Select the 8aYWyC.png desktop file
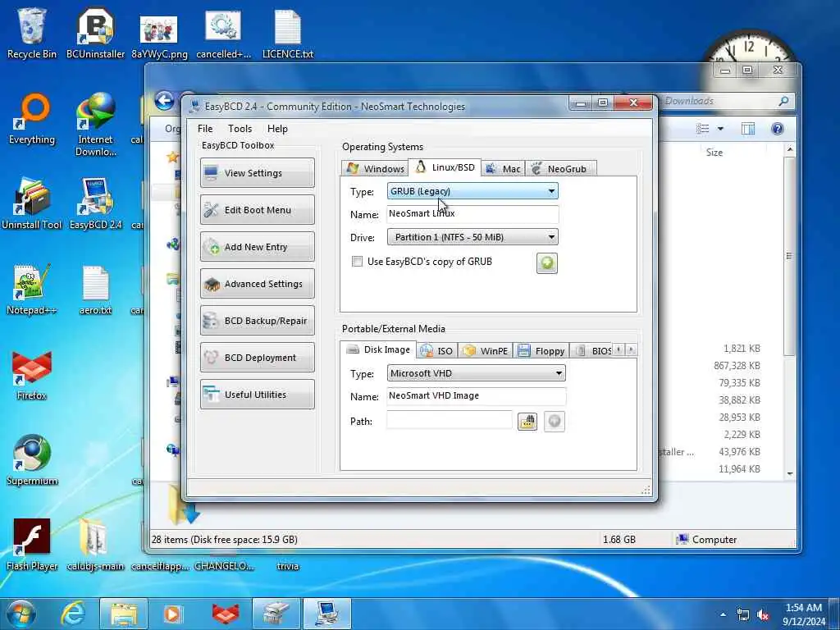The height and width of the screenshot is (630, 840). (x=160, y=36)
